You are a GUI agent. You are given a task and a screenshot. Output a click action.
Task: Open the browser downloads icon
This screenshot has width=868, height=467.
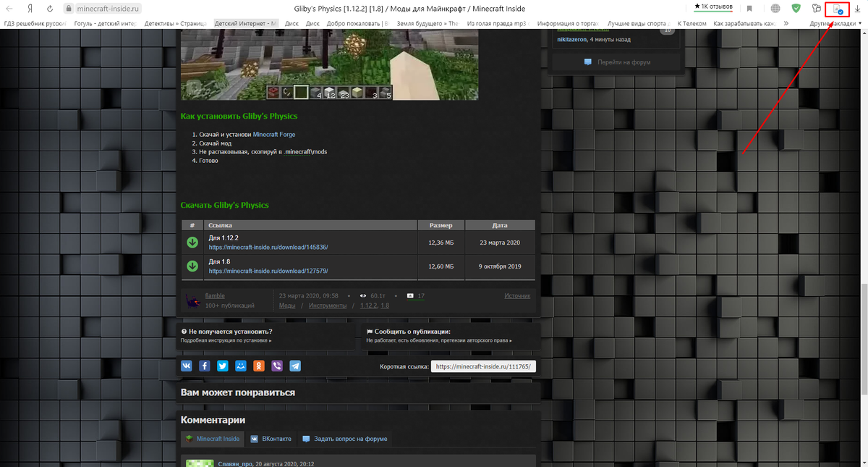pos(858,9)
